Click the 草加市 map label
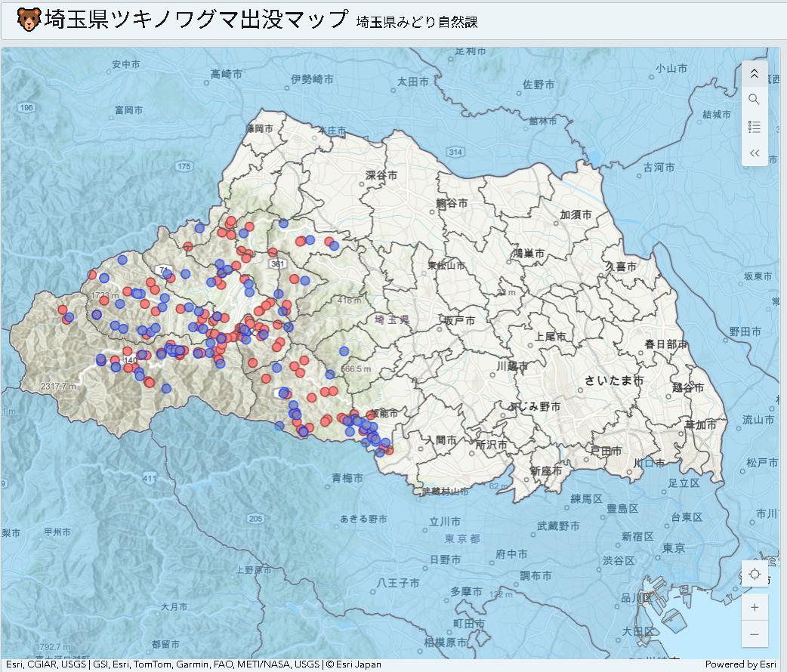Viewport: 787px width, 672px height. (x=701, y=424)
